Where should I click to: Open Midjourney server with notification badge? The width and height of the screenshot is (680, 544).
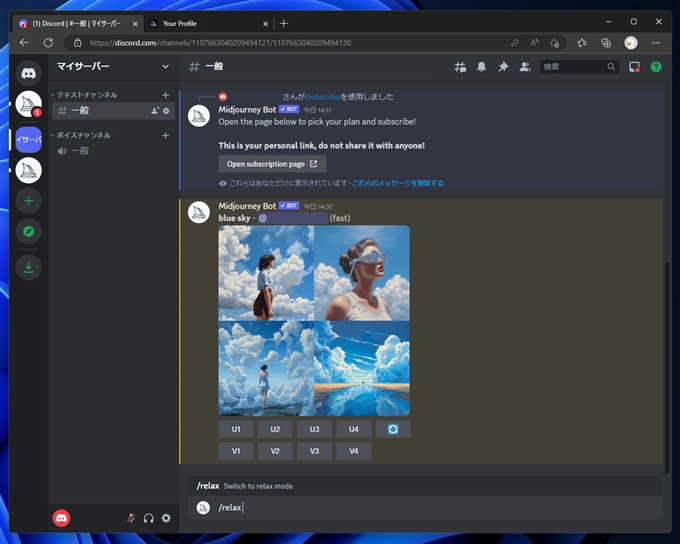[x=29, y=104]
